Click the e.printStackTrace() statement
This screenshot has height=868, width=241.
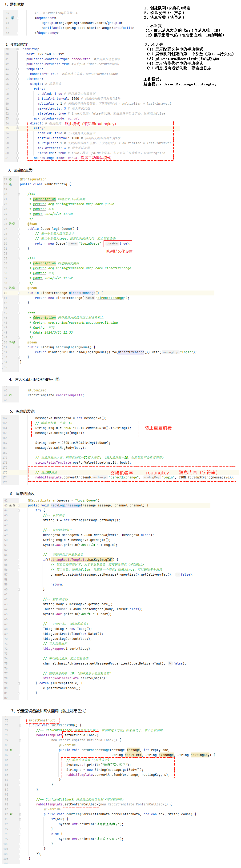pyautogui.click(x=62, y=688)
